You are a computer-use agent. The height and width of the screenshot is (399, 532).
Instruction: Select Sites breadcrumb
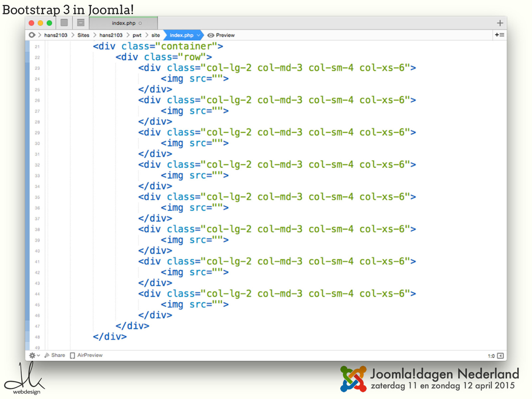click(83, 35)
